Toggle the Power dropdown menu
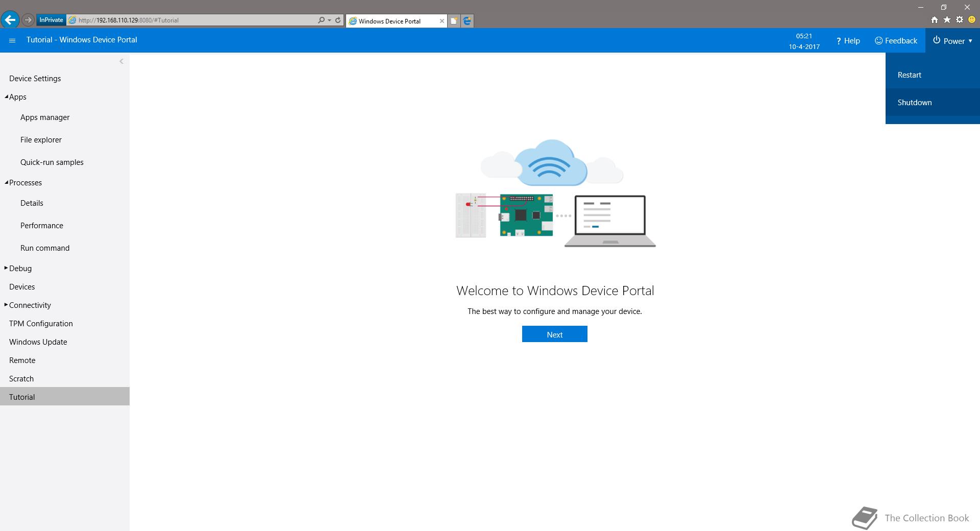Image resolution: width=980 pixels, height=531 pixels. coord(952,41)
